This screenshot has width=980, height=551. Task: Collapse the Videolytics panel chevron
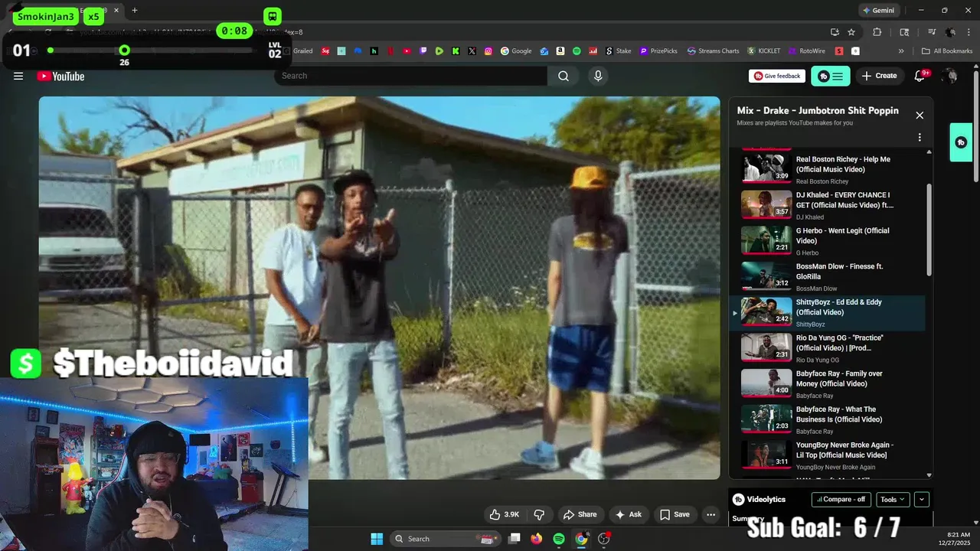click(x=922, y=499)
